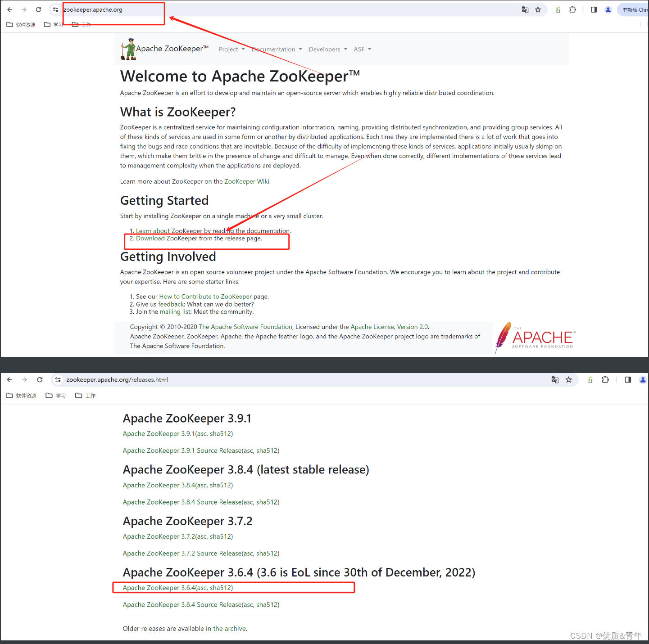Image resolution: width=649 pixels, height=644 pixels.
Task: Expand the Developers navigation dropdown
Action: click(x=328, y=50)
